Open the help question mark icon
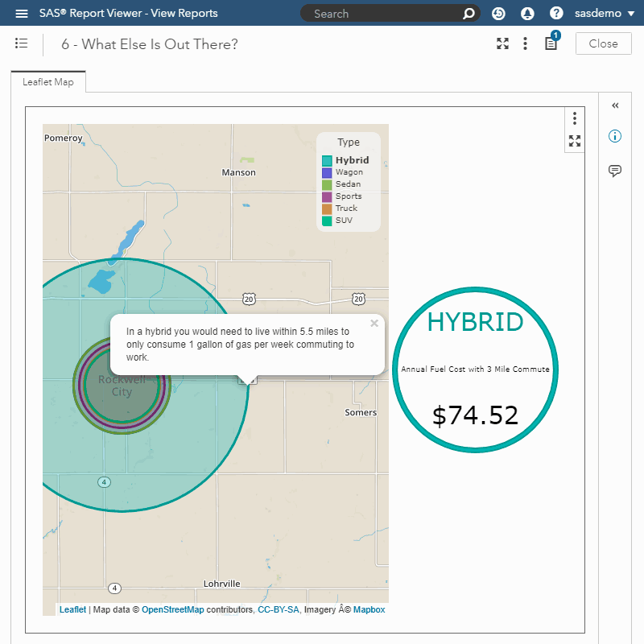This screenshot has width=644, height=644. pyautogui.click(x=556, y=14)
